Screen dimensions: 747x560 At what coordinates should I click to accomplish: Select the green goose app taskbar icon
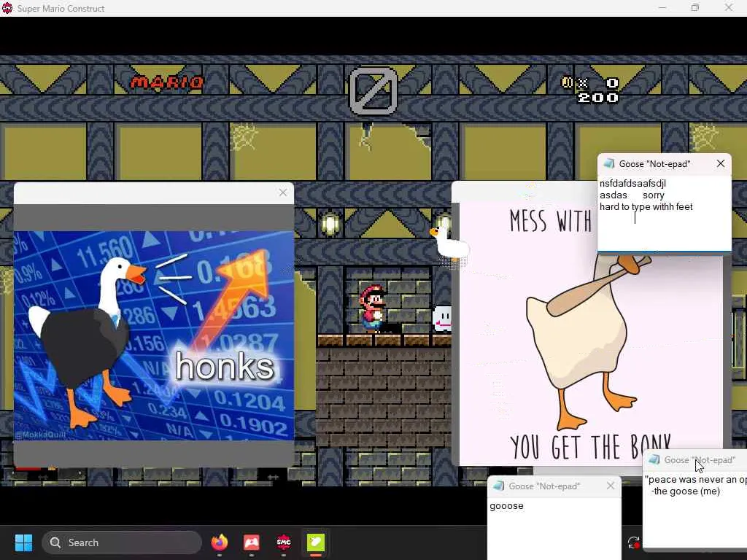[315, 542]
